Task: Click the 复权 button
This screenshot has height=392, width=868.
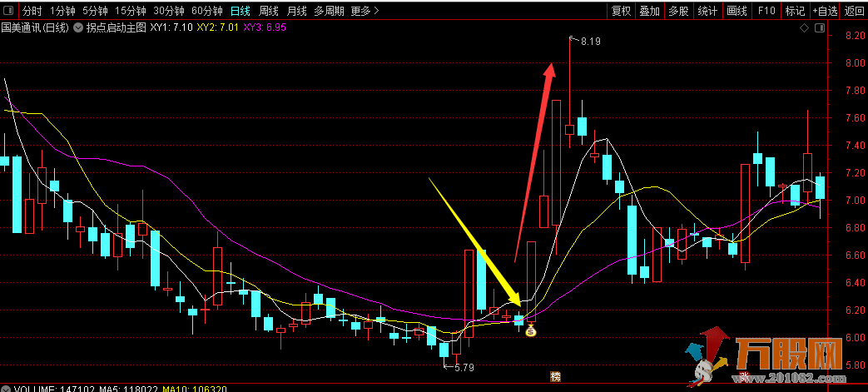Action: point(621,11)
